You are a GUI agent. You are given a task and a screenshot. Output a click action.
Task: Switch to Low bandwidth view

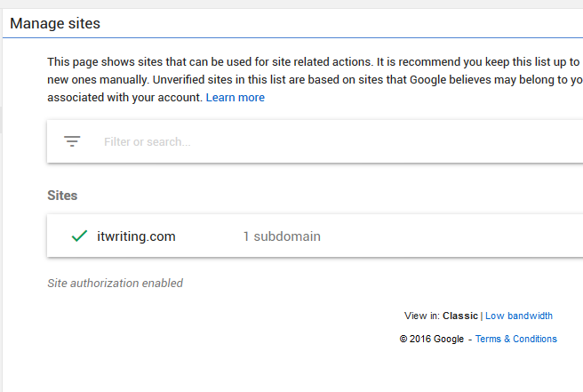(519, 316)
